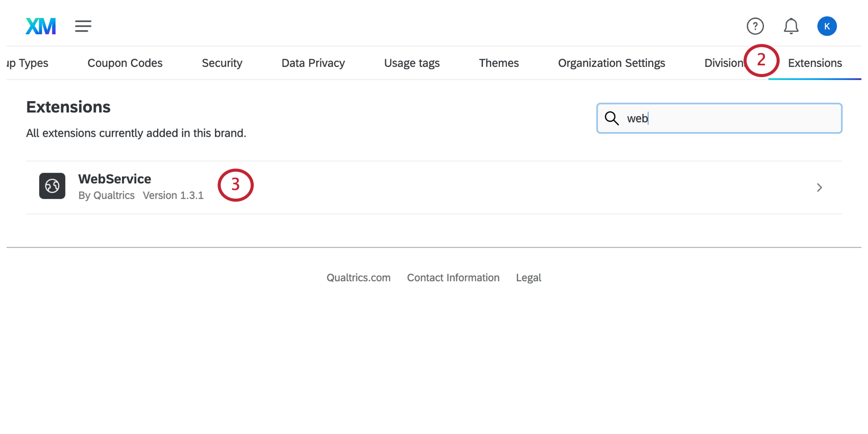Viewport: 868px width, 434px height.
Task: Open the K user account avatar
Action: click(x=827, y=26)
